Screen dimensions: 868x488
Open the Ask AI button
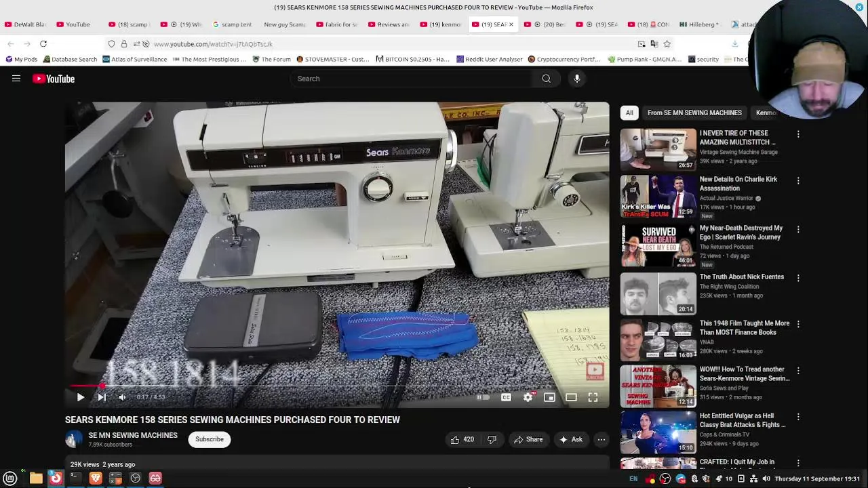(x=570, y=439)
